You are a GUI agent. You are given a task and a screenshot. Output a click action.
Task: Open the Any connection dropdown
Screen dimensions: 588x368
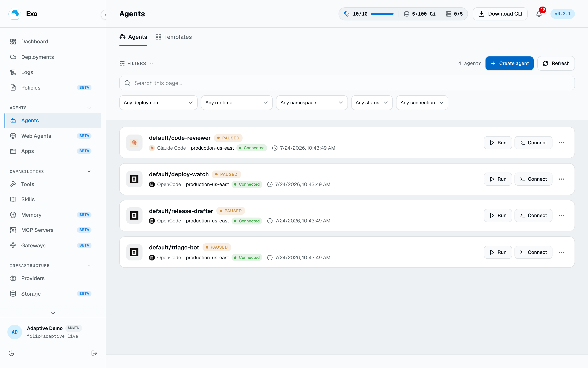click(422, 103)
